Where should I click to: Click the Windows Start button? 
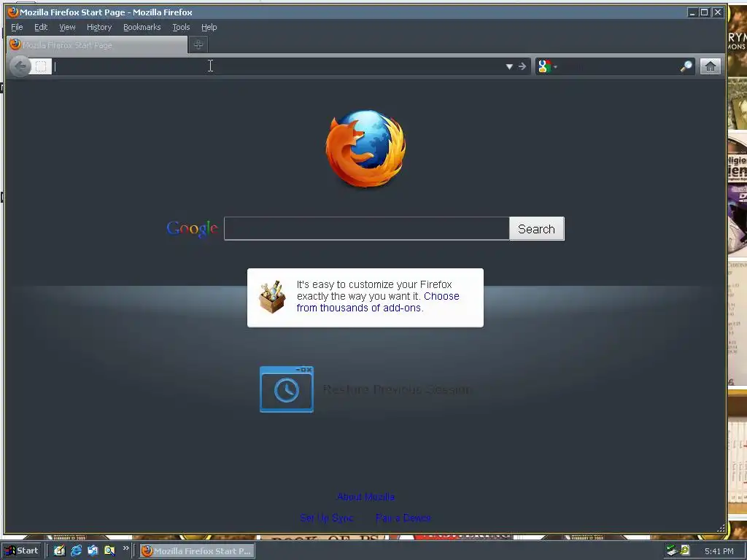tap(21, 551)
